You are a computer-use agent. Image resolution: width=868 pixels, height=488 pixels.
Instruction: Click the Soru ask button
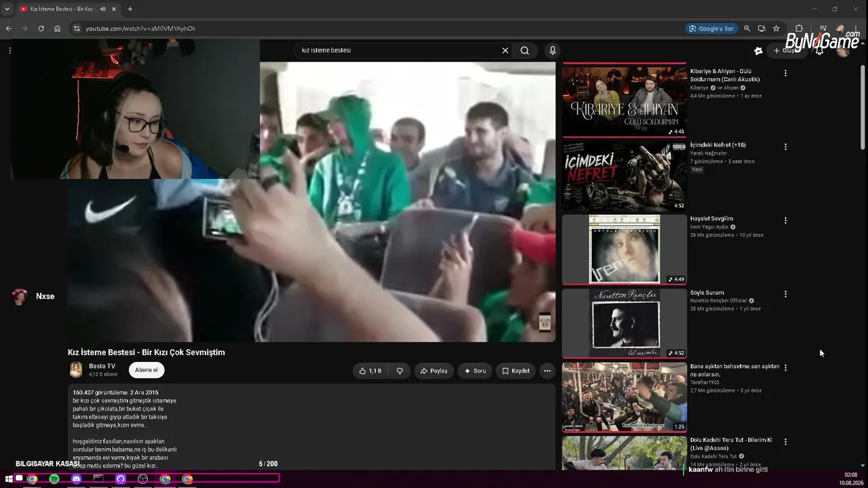tap(475, 371)
